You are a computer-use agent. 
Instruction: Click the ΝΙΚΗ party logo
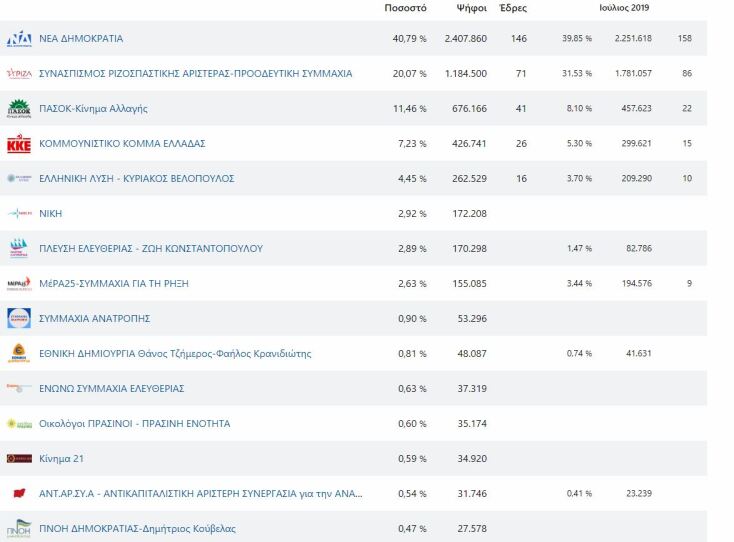19,214
